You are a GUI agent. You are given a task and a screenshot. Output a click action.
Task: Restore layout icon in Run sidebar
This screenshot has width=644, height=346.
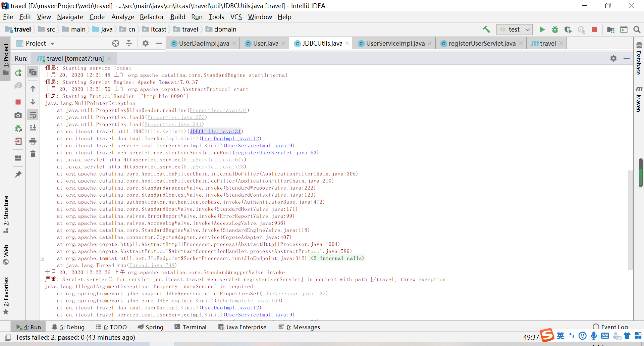pos(18,158)
